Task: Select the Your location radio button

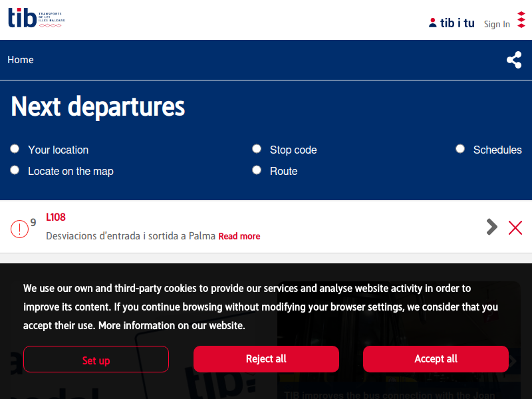Action: 15,148
